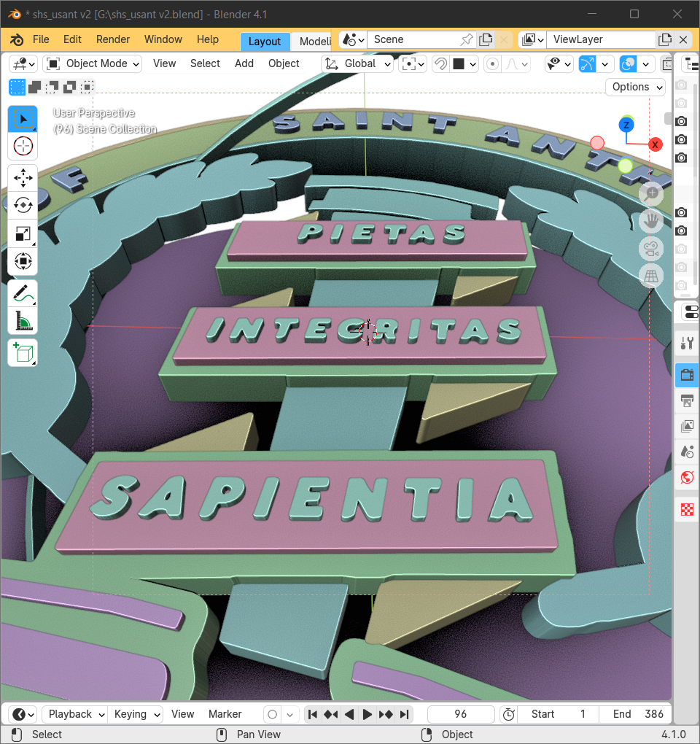The height and width of the screenshot is (744, 700).
Task: Play the animation in reverse
Action: (x=349, y=714)
